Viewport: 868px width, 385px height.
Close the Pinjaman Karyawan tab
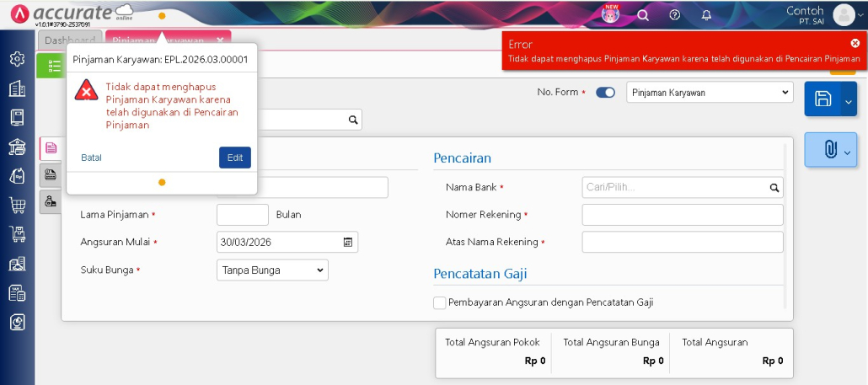[x=219, y=40]
